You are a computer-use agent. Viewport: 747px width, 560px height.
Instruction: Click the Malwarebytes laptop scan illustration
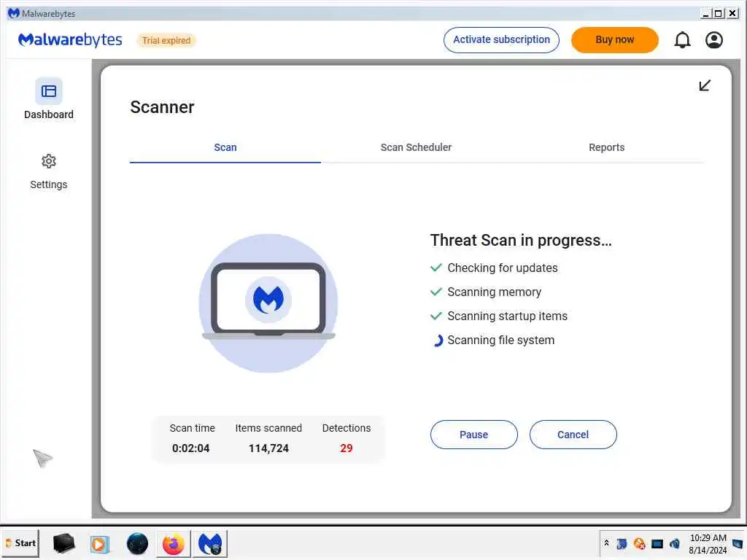[268, 303]
